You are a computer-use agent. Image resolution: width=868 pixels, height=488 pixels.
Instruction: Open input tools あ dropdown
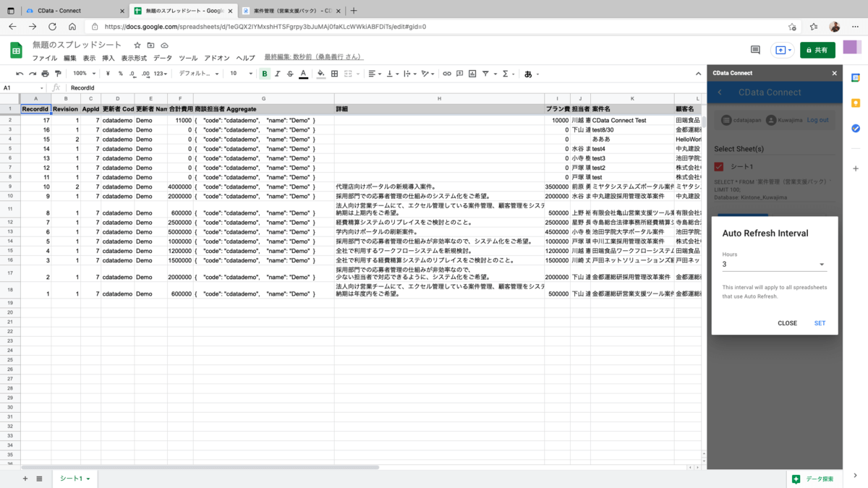[532, 74]
